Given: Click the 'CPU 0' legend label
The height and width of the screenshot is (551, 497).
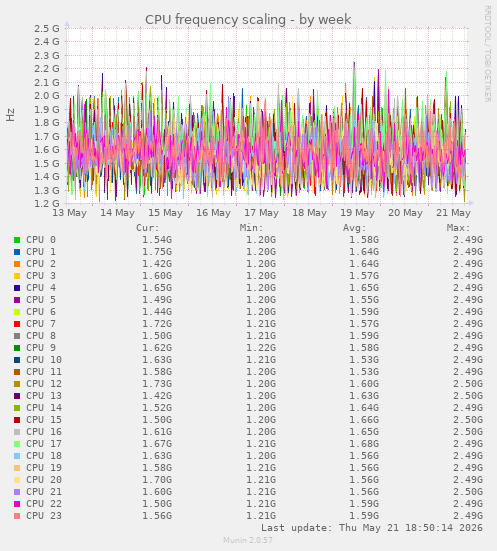Looking at the screenshot, I should point(41,240).
